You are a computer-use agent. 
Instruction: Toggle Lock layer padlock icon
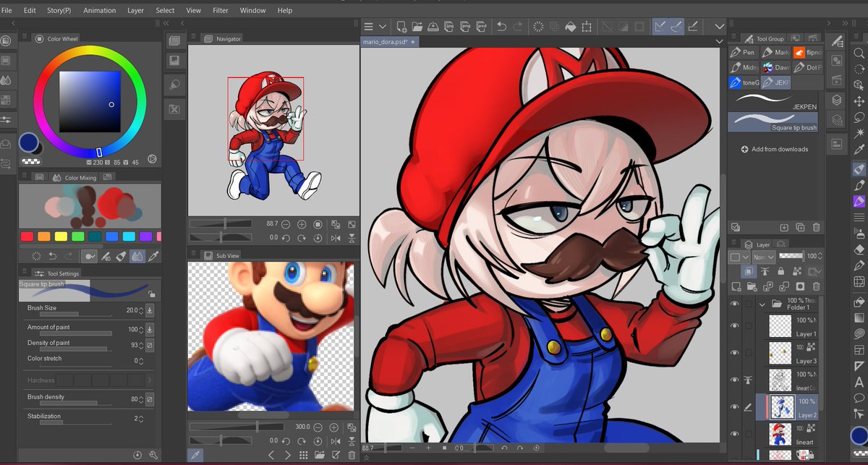(781, 271)
